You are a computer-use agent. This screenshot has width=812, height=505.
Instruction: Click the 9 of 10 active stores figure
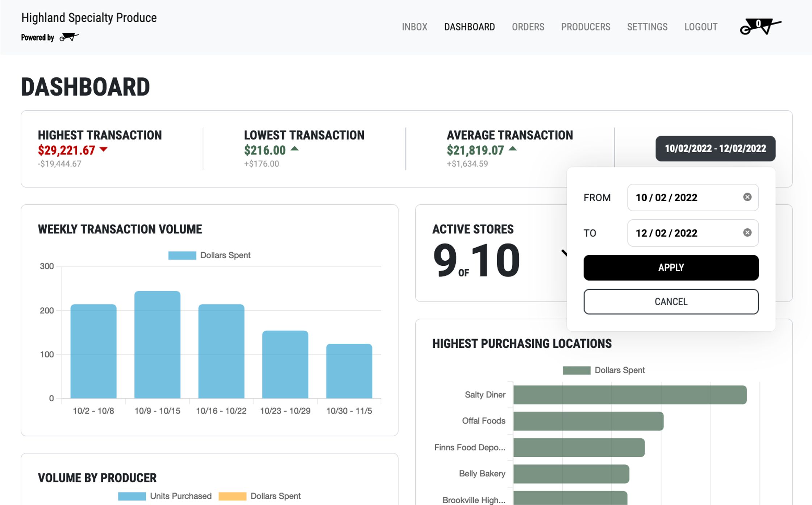click(x=476, y=260)
